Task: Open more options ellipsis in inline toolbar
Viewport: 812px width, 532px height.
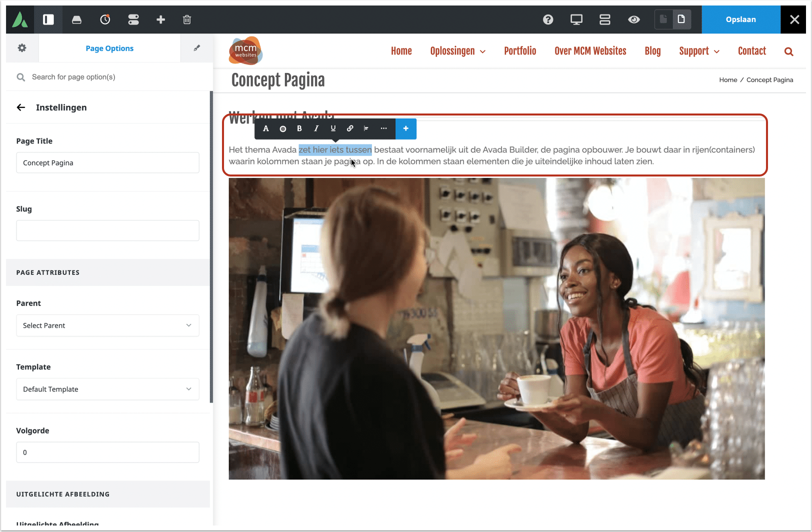Action: point(383,128)
